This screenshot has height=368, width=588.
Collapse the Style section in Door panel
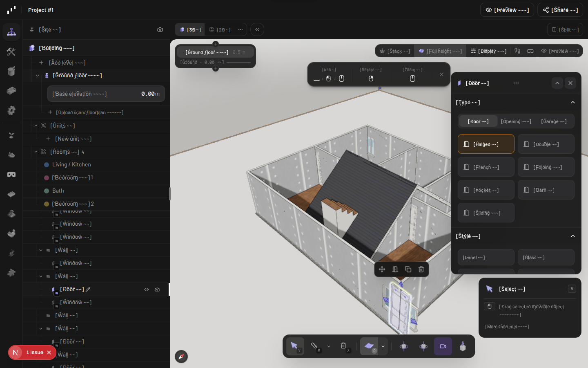tap(573, 236)
